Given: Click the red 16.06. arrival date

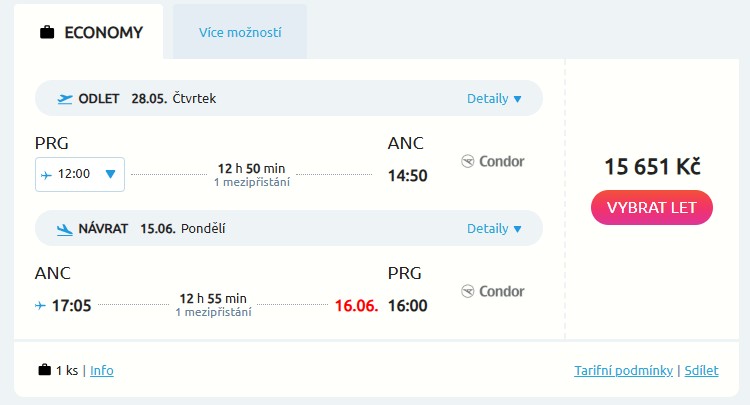Looking at the screenshot, I should (x=357, y=305).
